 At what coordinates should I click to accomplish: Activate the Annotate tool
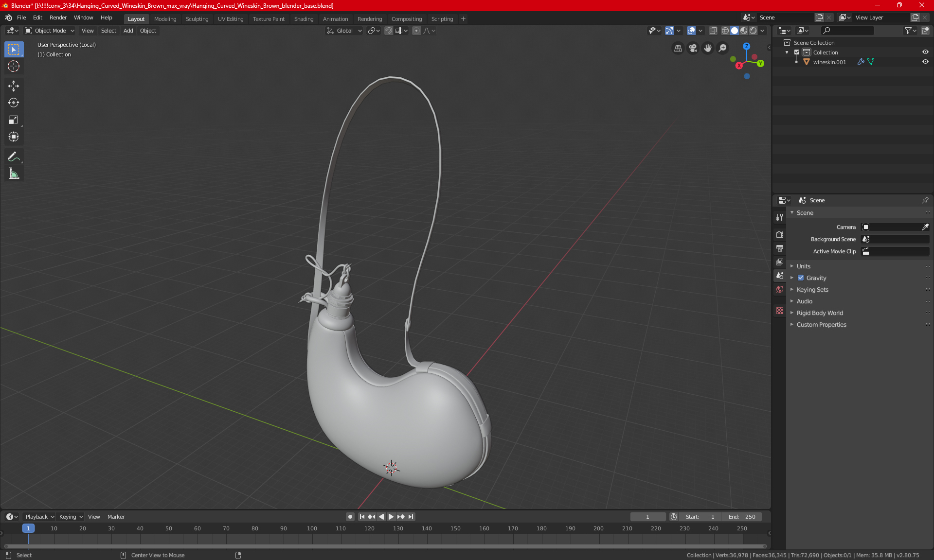click(14, 157)
